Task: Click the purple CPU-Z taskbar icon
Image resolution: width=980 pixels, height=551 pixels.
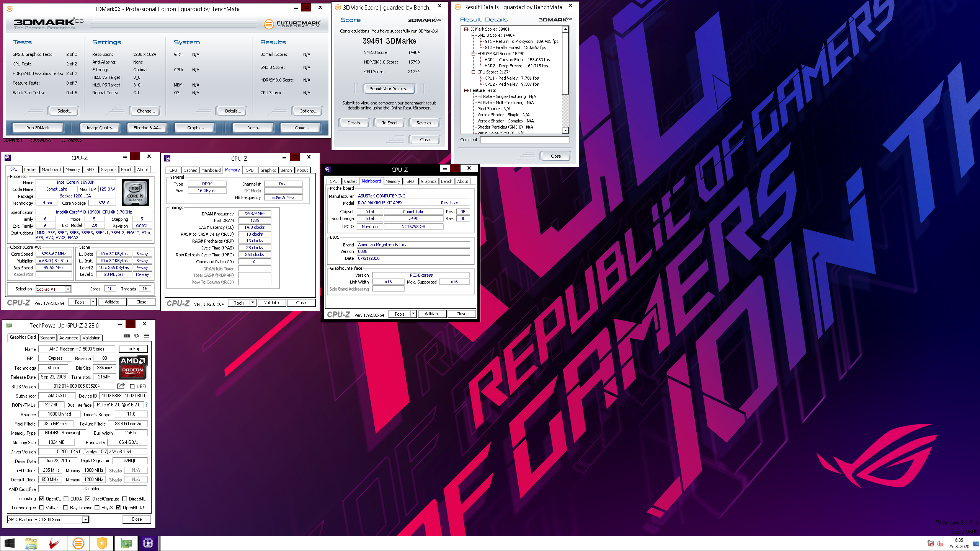Action: [x=148, y=543]
